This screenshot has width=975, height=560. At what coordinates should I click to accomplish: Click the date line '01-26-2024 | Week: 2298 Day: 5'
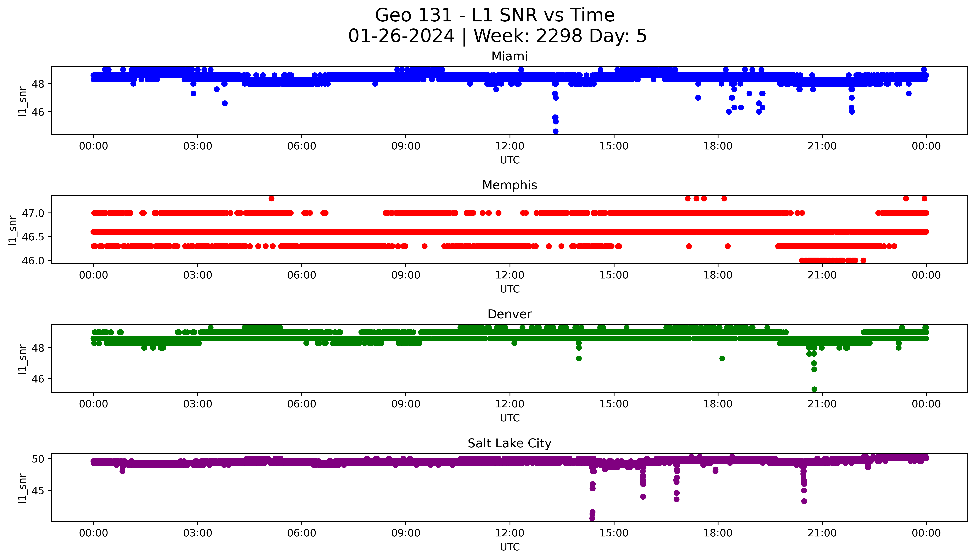pos(497,36)
